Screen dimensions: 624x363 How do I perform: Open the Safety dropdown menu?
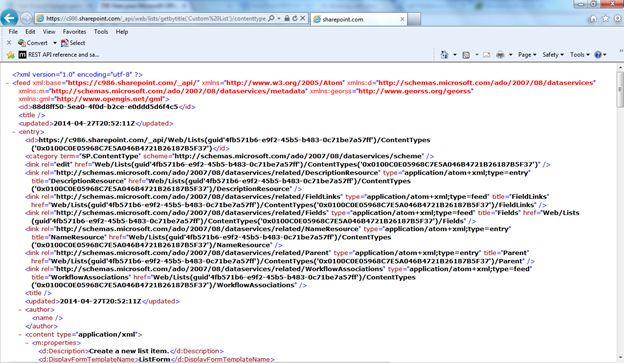coord(553,55)
